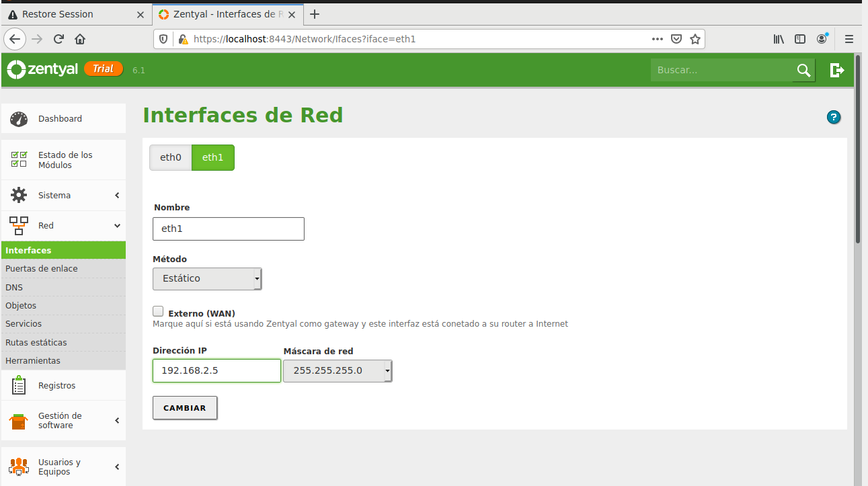
Task: Click the Dashboard gauge icon
Action: 19,119
